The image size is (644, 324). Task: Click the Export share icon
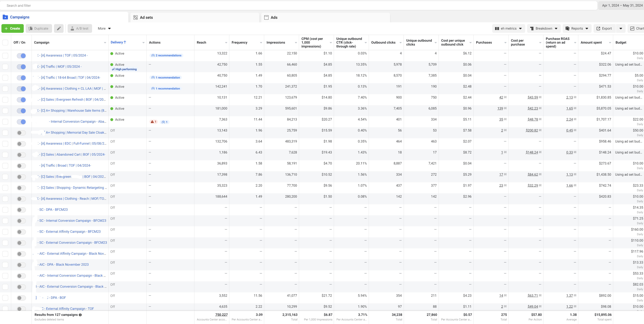pyautogui.click(x=598, y=29)
